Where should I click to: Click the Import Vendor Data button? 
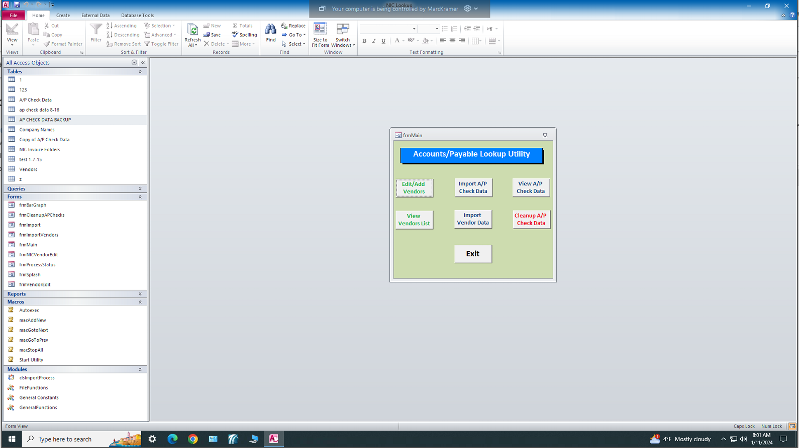pos(473,219)
